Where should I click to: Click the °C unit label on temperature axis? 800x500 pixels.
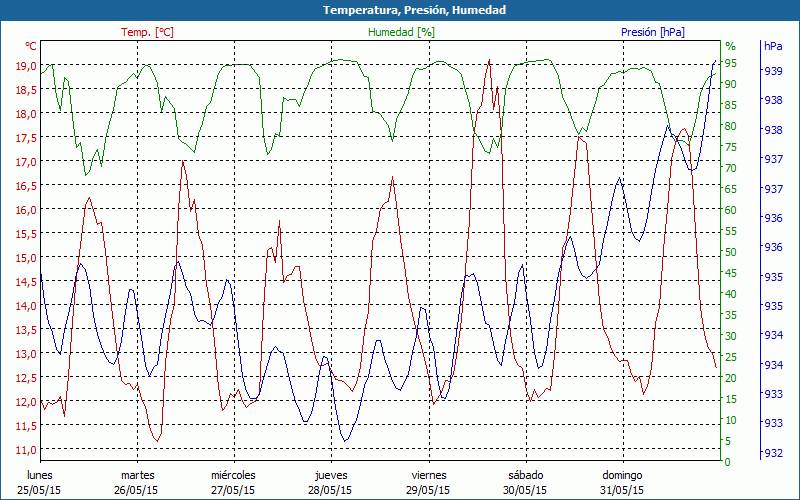(x=31, y=46)
